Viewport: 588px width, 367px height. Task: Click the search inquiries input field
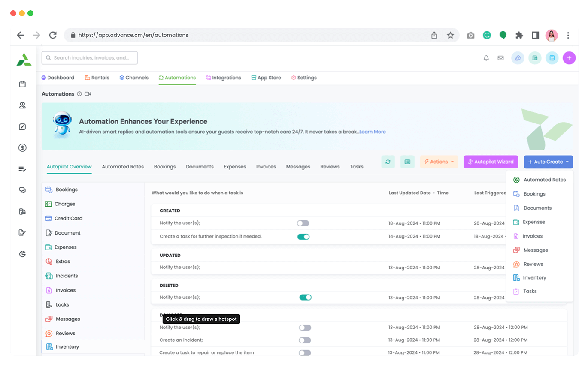click(x=89, y=58)
